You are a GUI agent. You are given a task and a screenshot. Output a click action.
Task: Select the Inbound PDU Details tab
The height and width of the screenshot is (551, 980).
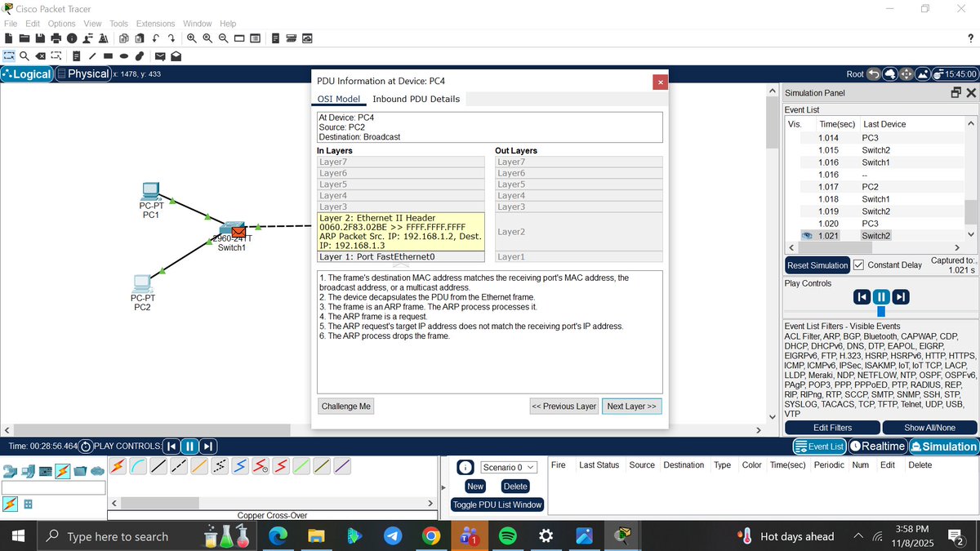tap(416, 99)
